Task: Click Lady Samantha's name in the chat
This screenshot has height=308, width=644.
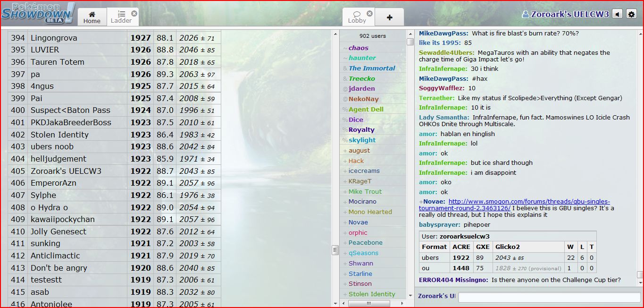Action: [443, 117]
